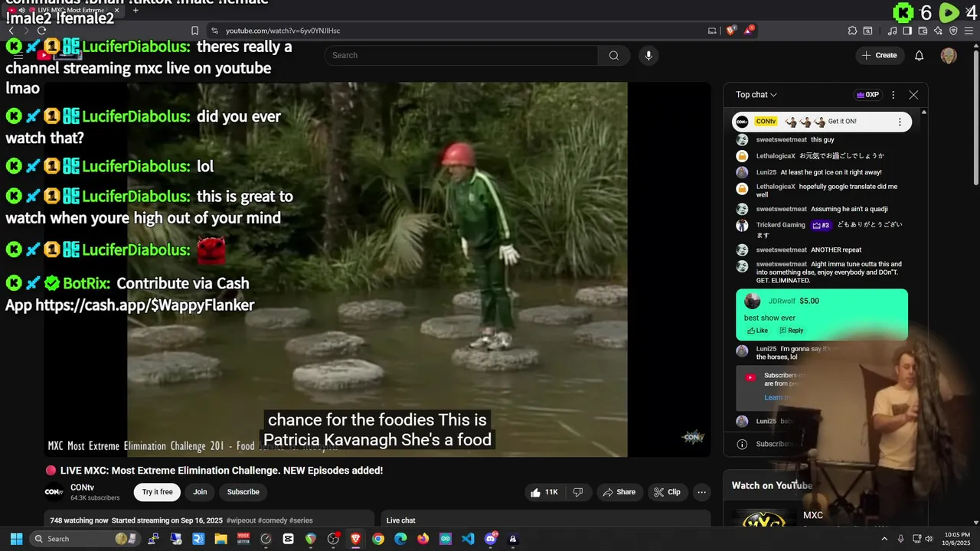
Task: Open Google Chrome from the taskbar
Action: pos(378,539)
